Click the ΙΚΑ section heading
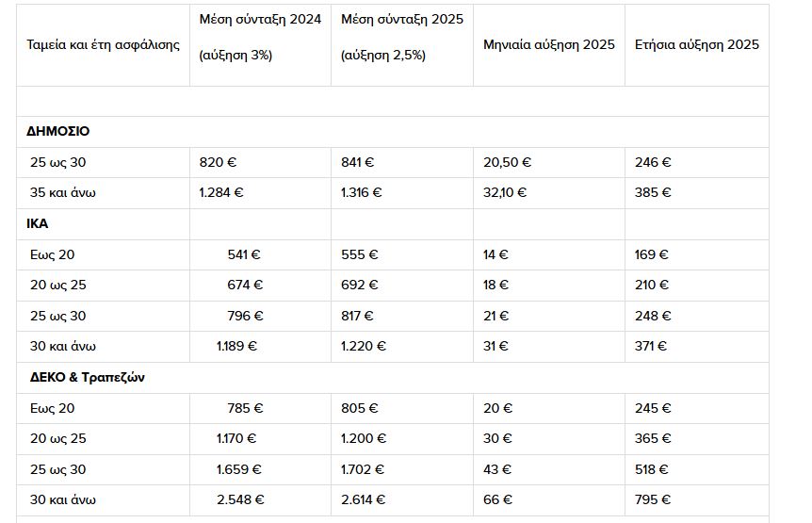The width and height of the screenshot is (812, 523). pyautogui.click(x=38, y=223)
